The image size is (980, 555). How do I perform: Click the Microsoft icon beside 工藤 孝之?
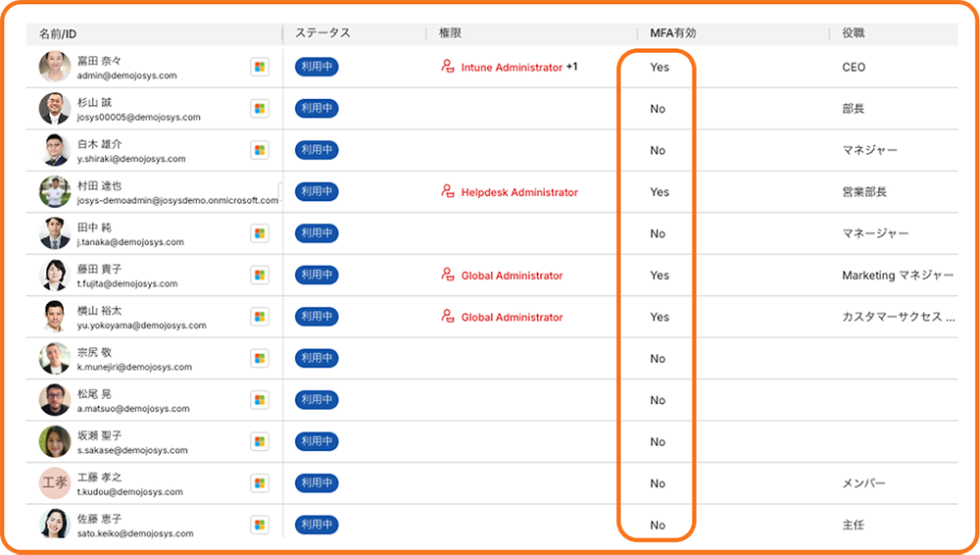click(260, 483)
